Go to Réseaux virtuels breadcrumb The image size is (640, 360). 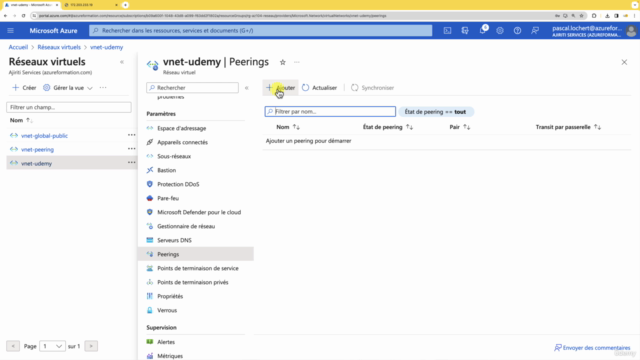pyautogui.click(x=59, y=47)
